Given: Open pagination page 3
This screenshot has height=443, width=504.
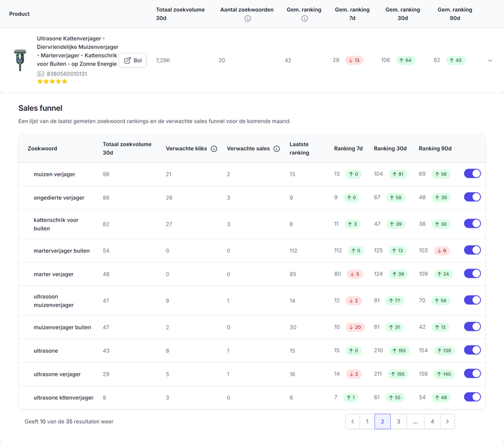Looking at the screenshot, I should 398,421.
